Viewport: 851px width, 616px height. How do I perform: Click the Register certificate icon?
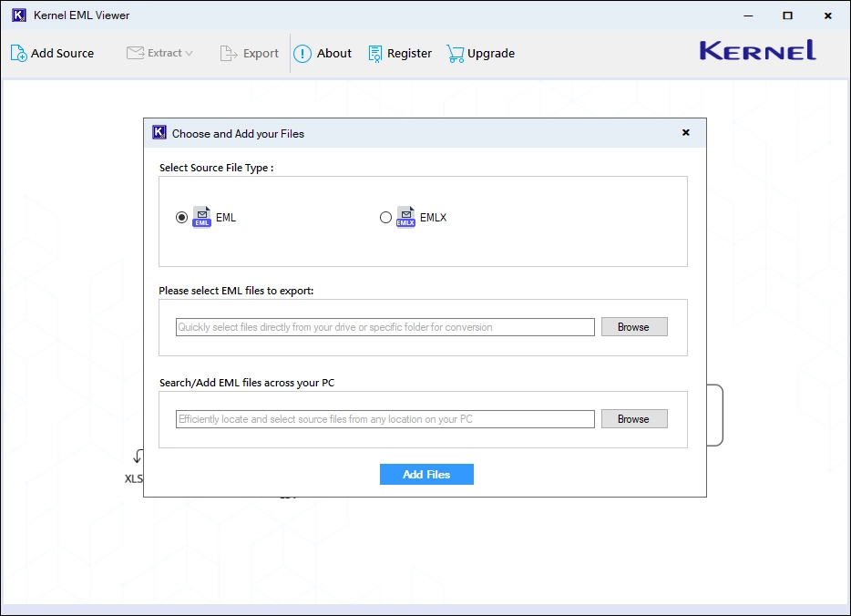coord(375,53)
